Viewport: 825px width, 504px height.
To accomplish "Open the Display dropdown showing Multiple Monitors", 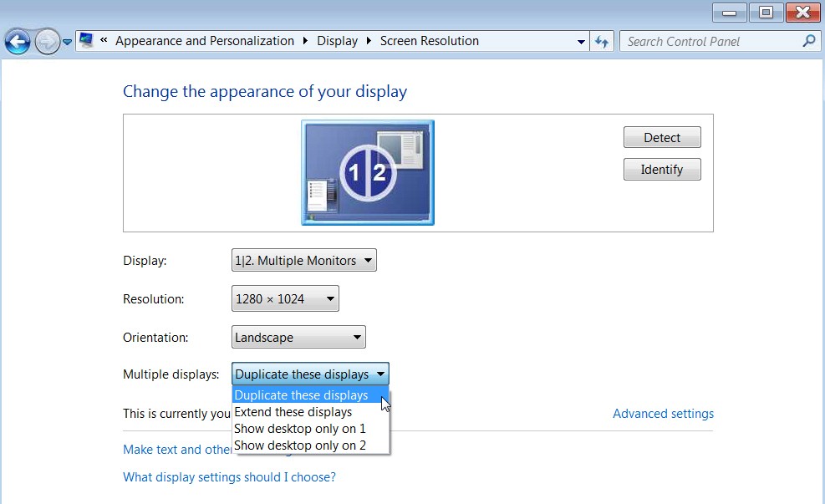I will tap(304, 261).
